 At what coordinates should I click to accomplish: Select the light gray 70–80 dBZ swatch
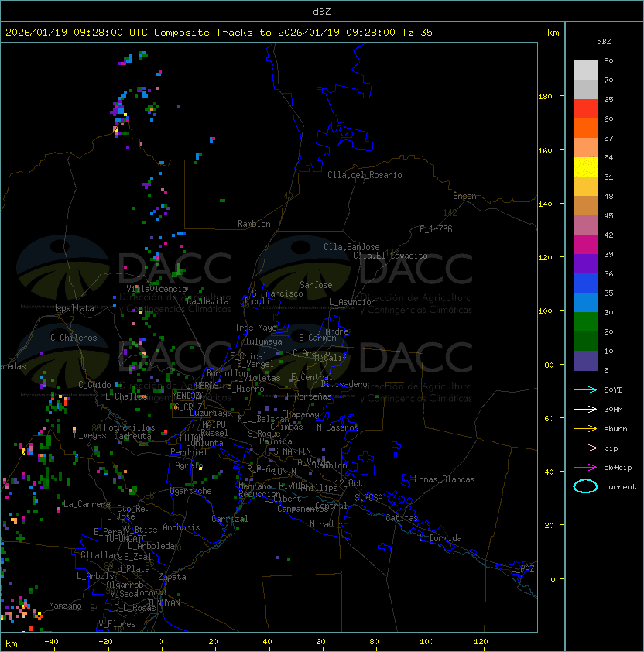(x=585, y=70)
